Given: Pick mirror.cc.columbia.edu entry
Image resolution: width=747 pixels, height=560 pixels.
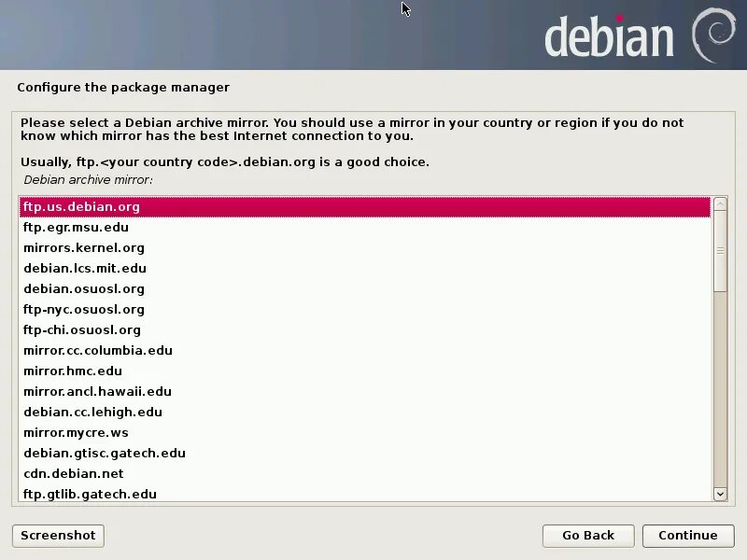Looking at the screenshot, I should (x=365, y=351).
